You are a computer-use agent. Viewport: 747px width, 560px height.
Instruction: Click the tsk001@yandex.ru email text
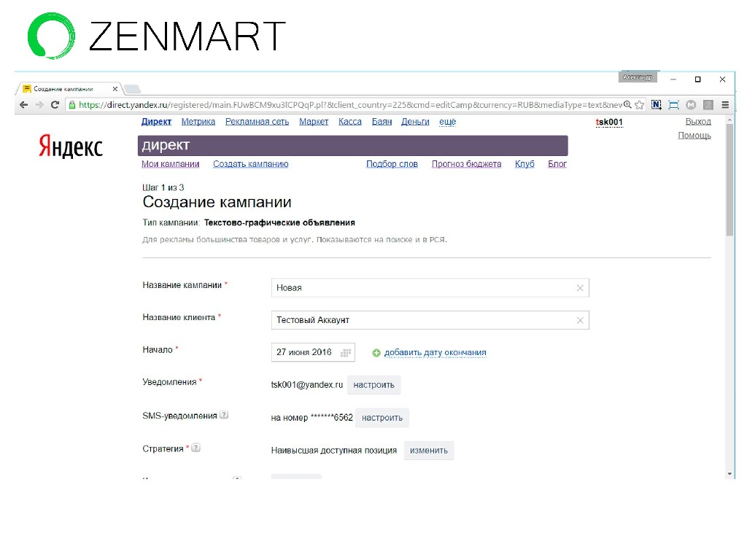point(307,385)
